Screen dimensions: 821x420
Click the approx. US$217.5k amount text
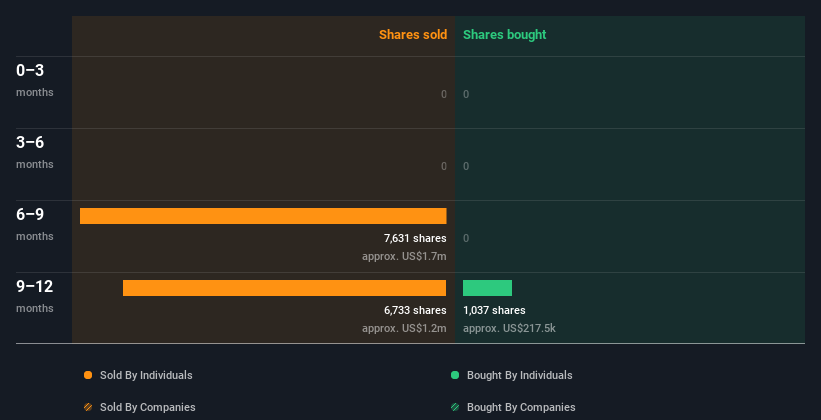pos(509,328)
